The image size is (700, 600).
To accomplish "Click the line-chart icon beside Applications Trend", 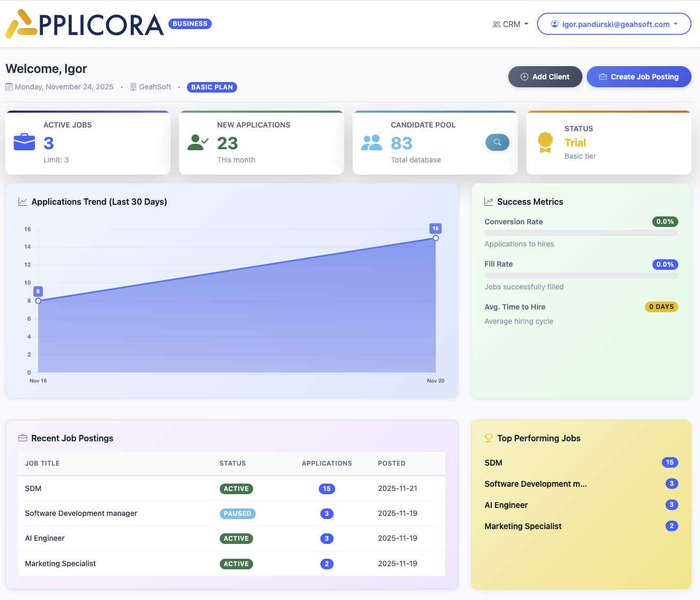I will 23,202.
